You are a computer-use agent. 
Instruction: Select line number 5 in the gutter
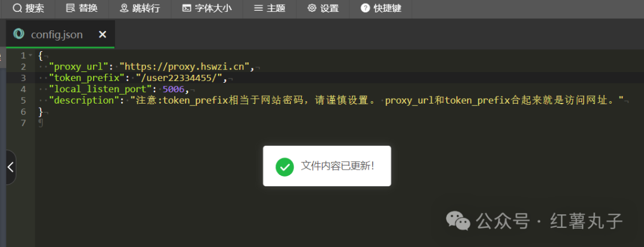pyautogui.click(x=23, y=101)
